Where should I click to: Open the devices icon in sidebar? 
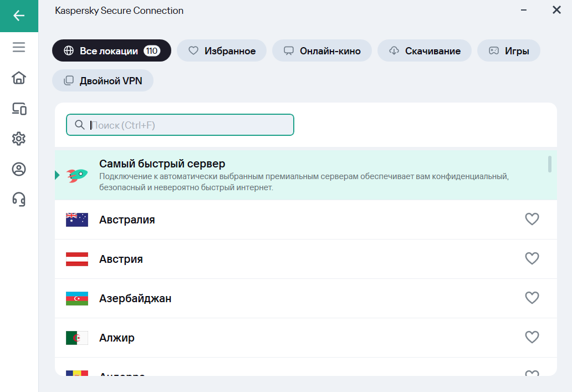click(x=19, y=109)
